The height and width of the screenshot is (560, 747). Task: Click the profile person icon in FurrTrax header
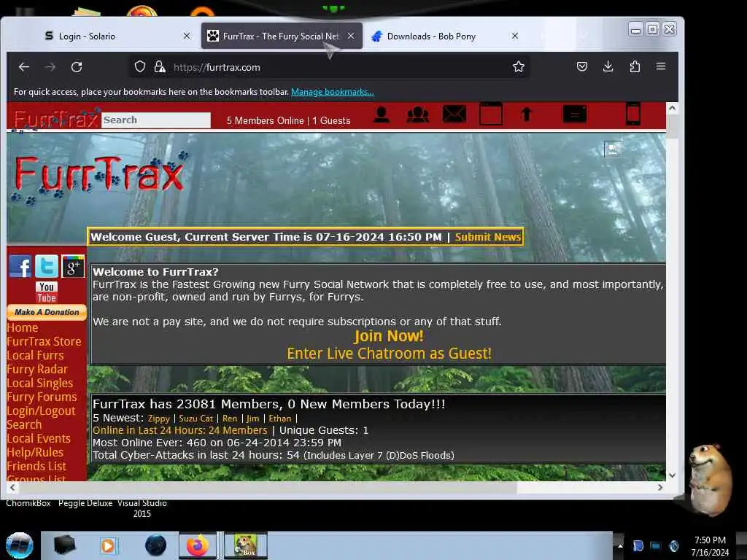coord(381,114)
